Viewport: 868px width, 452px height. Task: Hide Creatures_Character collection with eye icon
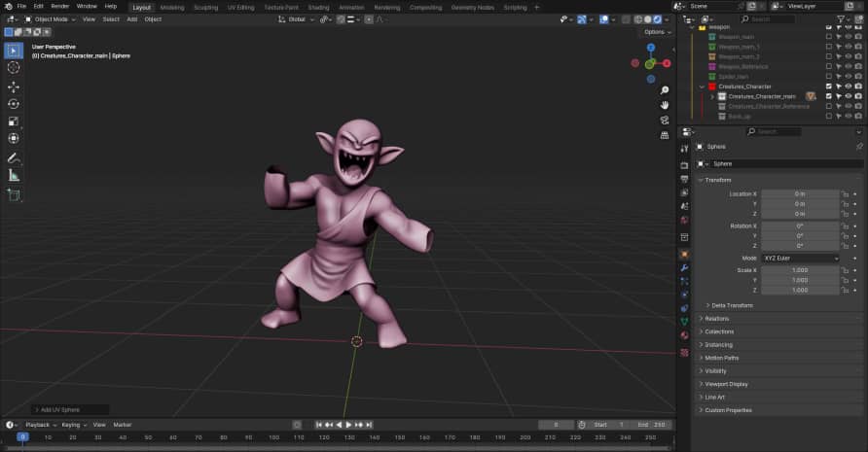point(849,87)
